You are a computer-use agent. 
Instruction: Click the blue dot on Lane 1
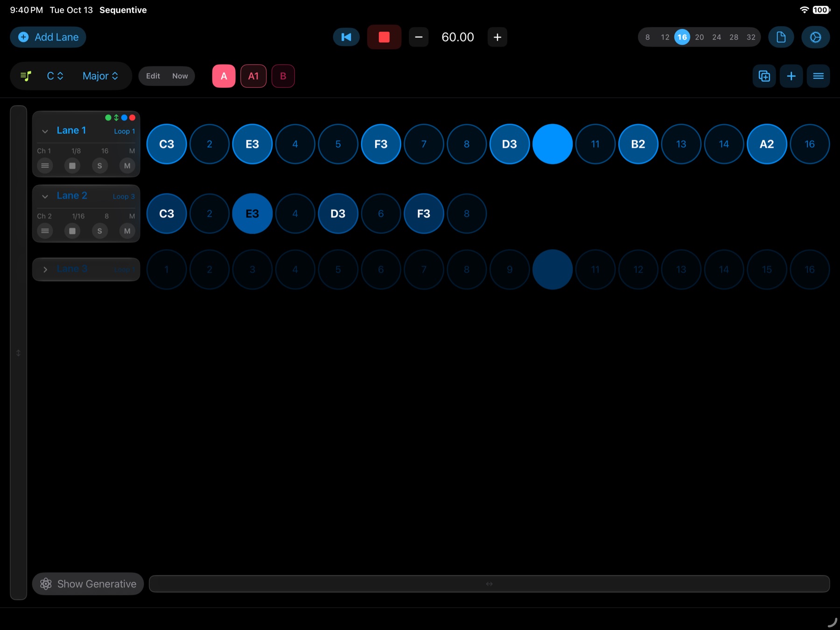tap(124, 118)
